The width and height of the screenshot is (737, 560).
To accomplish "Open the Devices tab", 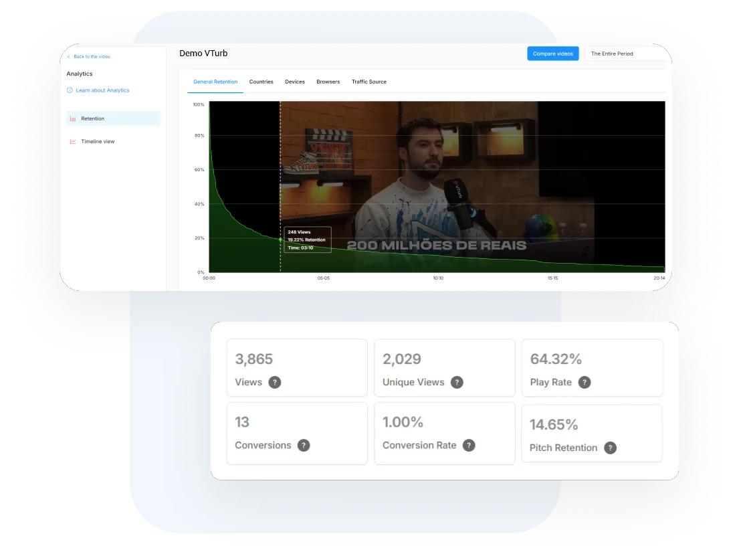I will (x=295, y=82).
